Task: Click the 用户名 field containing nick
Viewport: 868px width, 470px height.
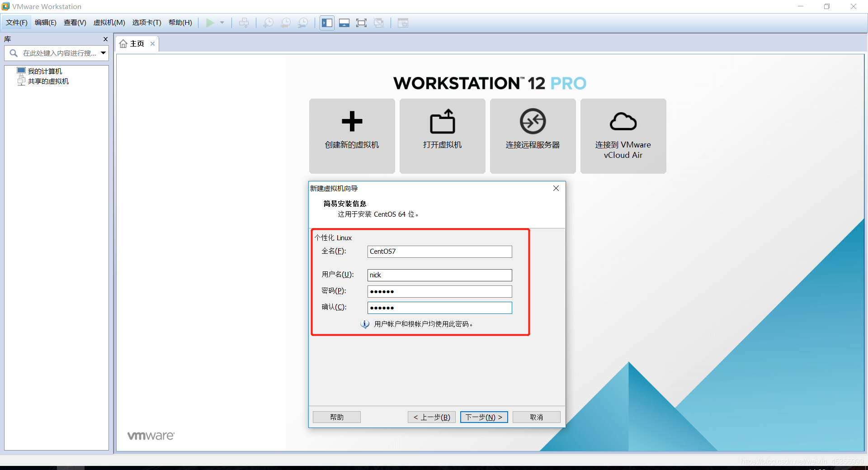Action: tap(439, 275)
